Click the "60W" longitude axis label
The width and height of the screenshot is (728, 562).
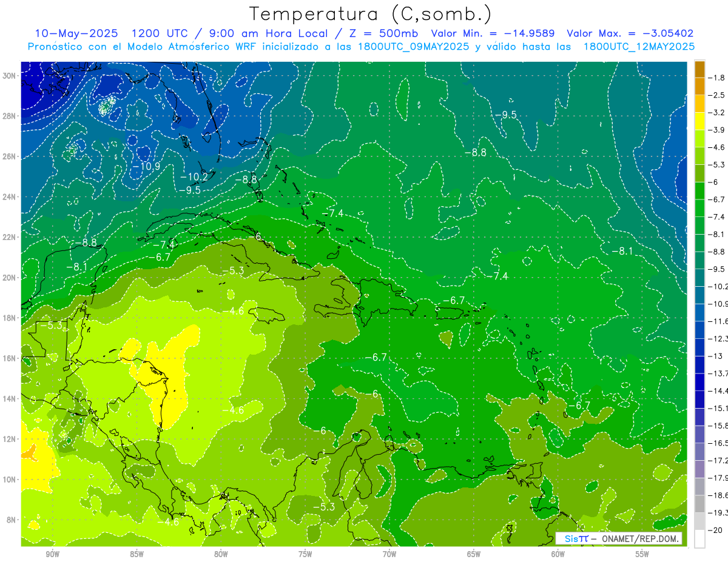pyautogui.click(x=558, y=554)
